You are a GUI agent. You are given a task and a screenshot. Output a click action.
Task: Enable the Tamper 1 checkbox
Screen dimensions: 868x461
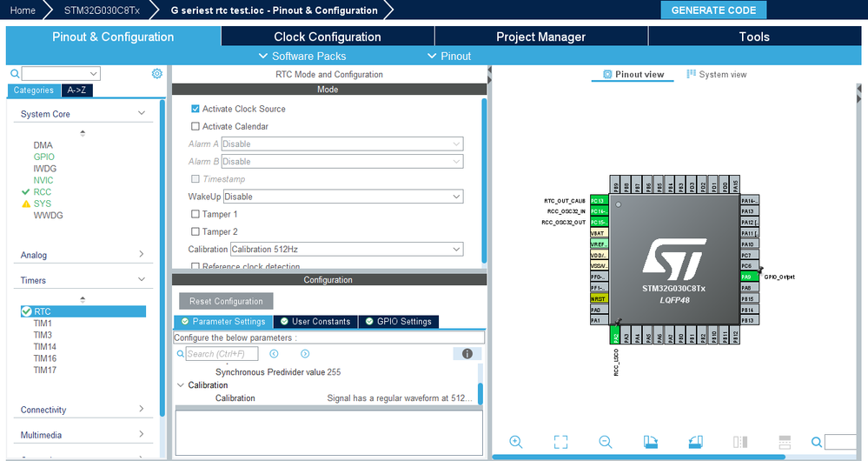coord(195,214)
